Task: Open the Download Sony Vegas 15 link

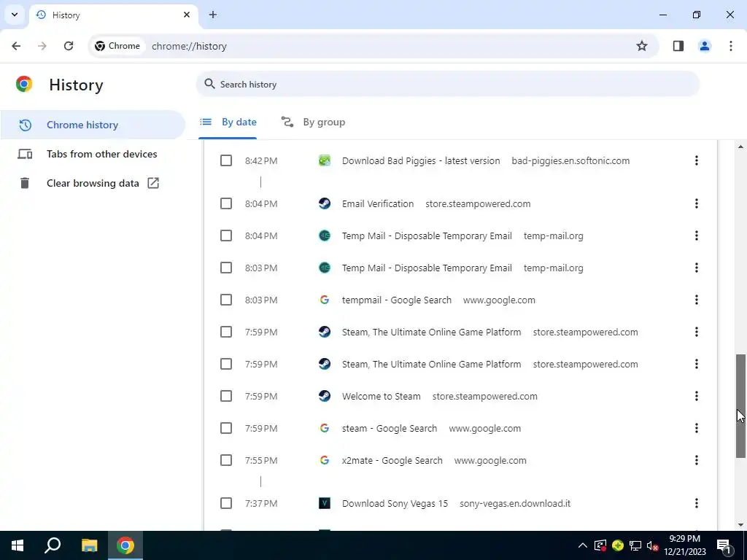Action: point(395,503)
